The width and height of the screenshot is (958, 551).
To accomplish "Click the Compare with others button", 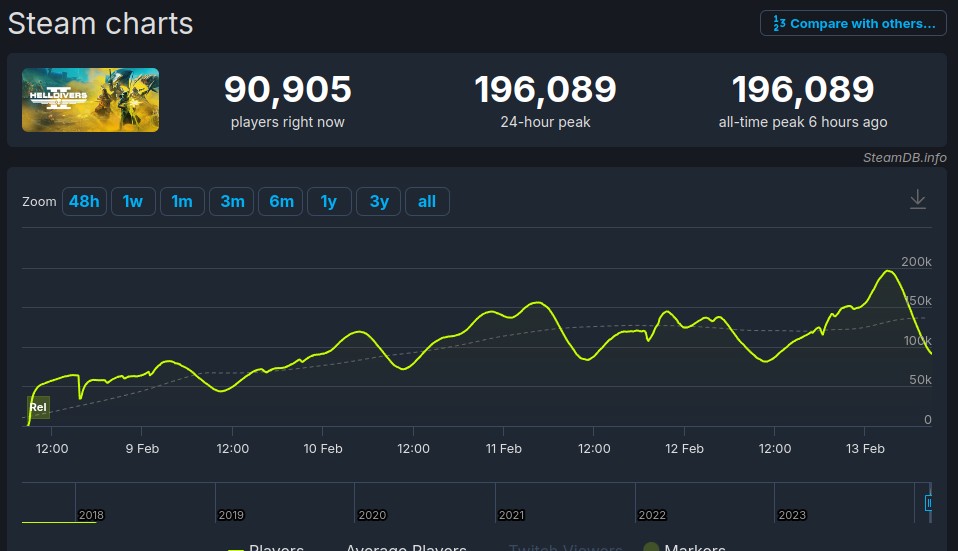I will click(x=853, y=23).
